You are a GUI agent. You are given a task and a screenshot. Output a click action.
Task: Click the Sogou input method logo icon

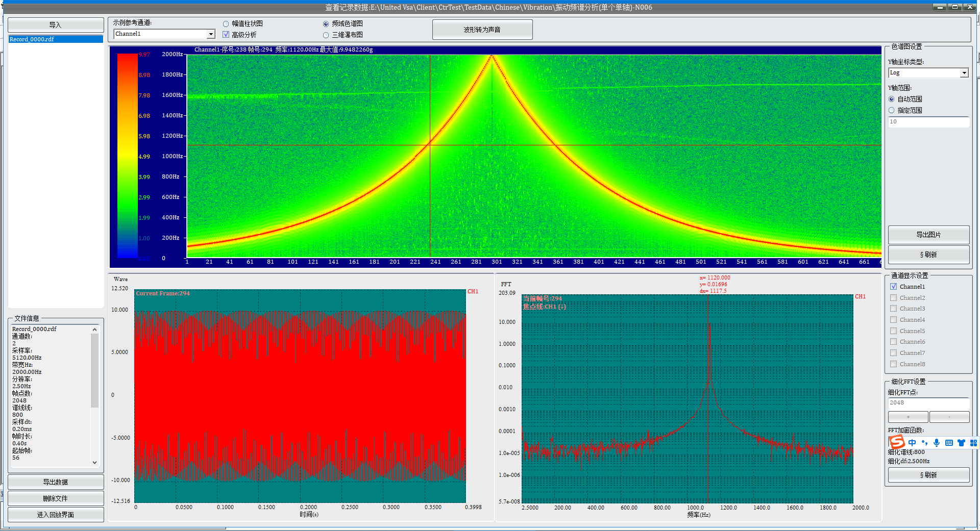tap(897, 442)
